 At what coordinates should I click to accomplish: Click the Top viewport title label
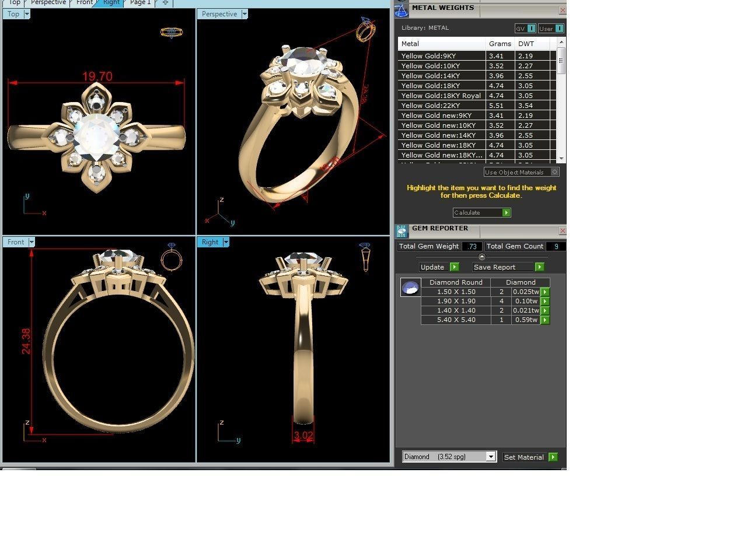(x=13, y=14)
